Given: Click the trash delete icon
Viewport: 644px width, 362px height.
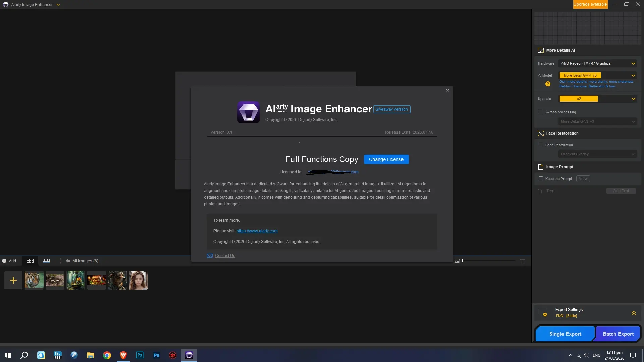Looking at the screenshot, I should tap(522, 261).
